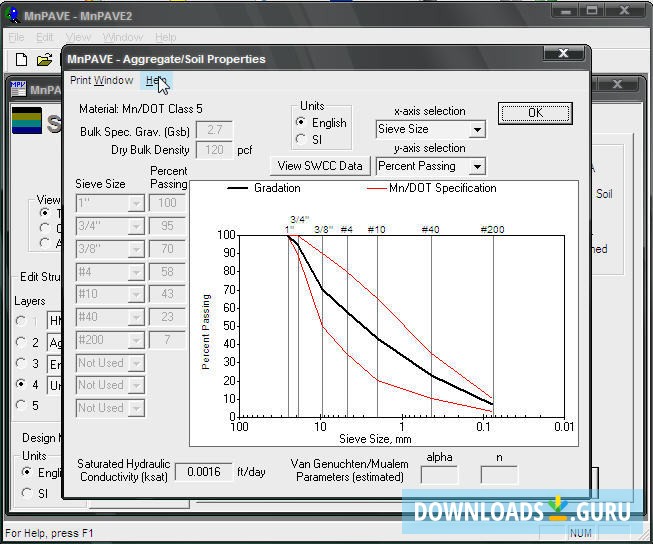Select SI units radio in dialog
Screen dimensions: 653x544
300,139
